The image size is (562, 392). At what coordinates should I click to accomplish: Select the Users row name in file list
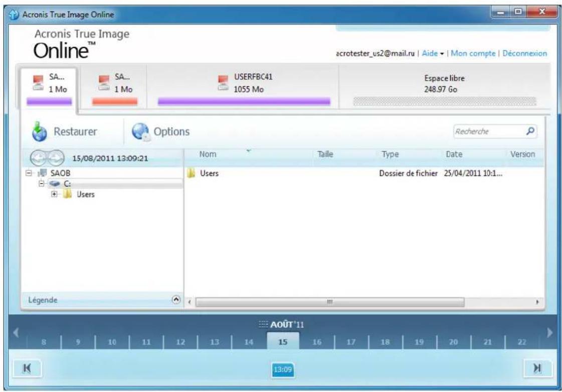coord(210,173)
